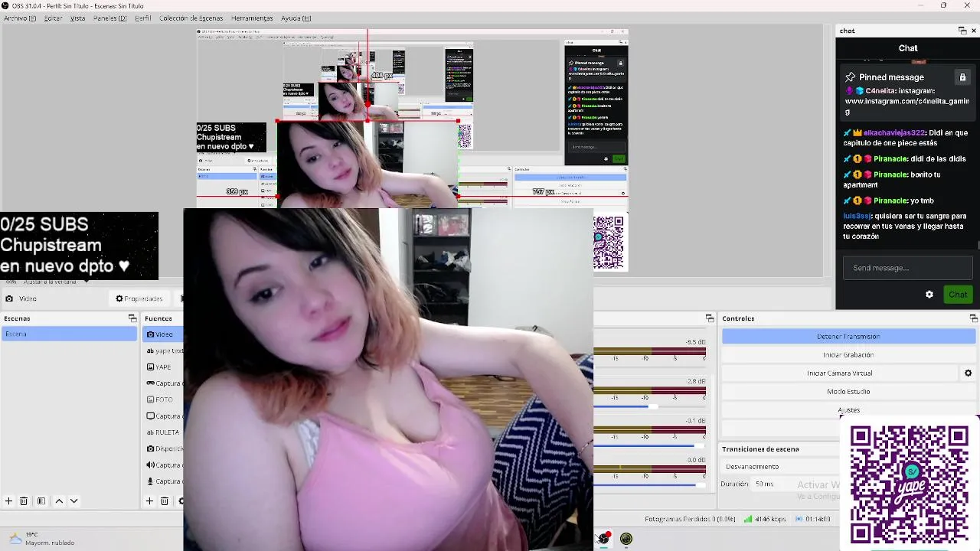The image size is (980, 551).
Task: Click the pinned message lock icon
Action: pyautogui.click(x=962, y=77)
